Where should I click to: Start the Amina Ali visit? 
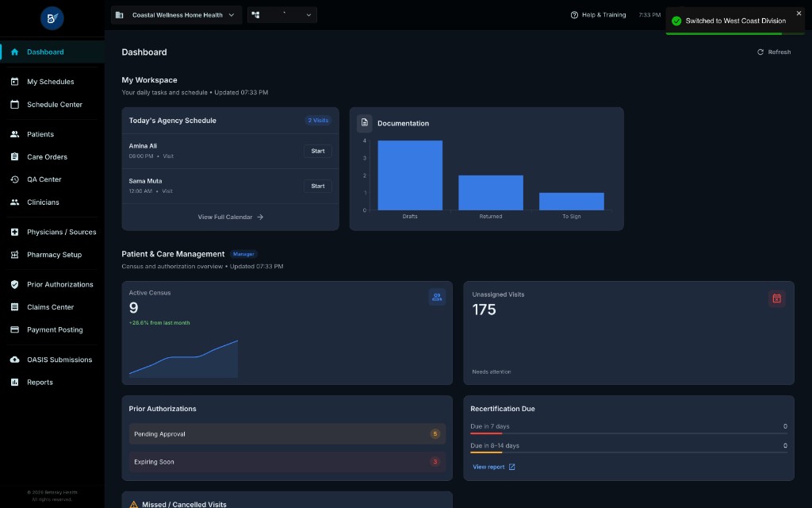tap(317, 151)
